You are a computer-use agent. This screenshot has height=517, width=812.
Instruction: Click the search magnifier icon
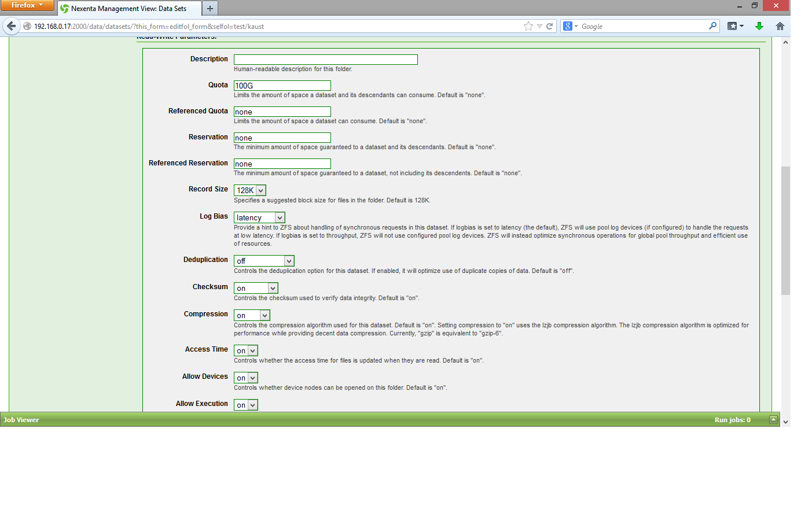pos(712,26)
